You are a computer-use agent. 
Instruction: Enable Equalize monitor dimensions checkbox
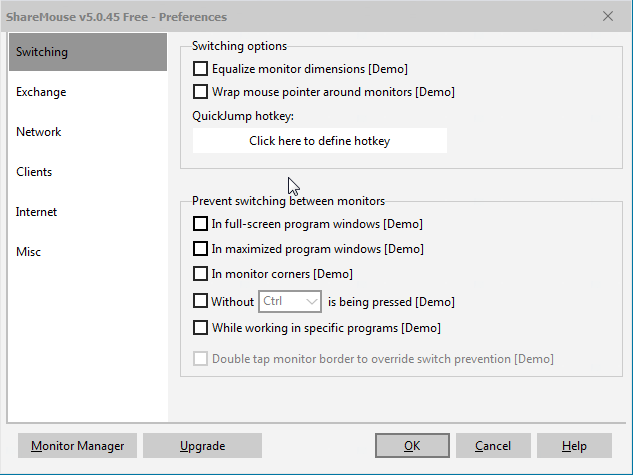(201, 69)
